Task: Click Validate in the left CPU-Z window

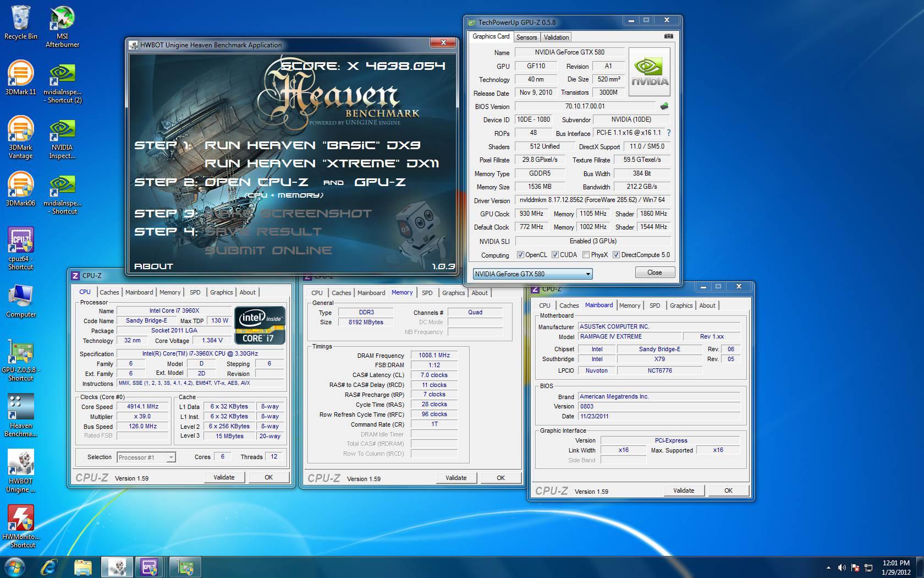Action: tap(224, 477)
